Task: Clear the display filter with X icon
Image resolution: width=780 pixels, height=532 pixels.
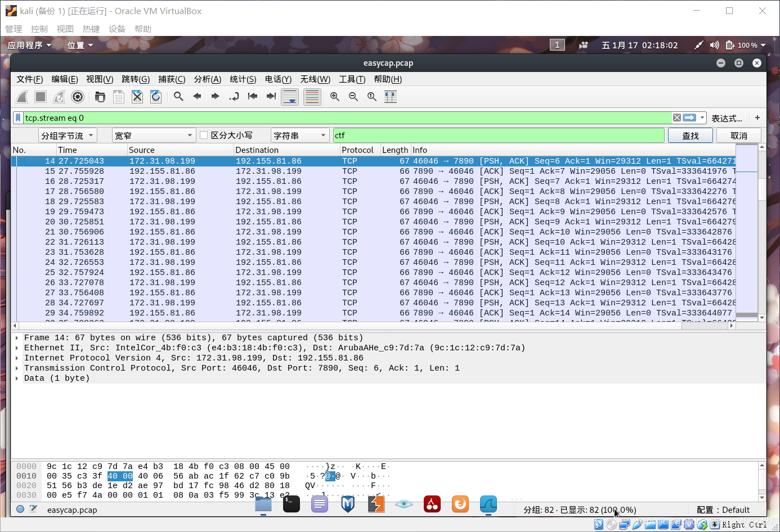Action: point(677,118)
